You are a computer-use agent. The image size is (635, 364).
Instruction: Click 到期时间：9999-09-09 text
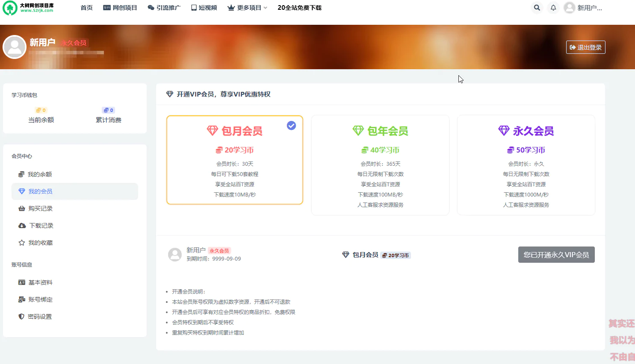214,259
